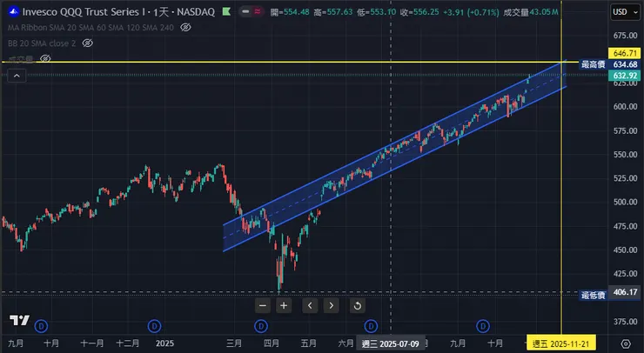Click the 最高價 634.68 high price label
Screen dimensions: 644x353
609,64
